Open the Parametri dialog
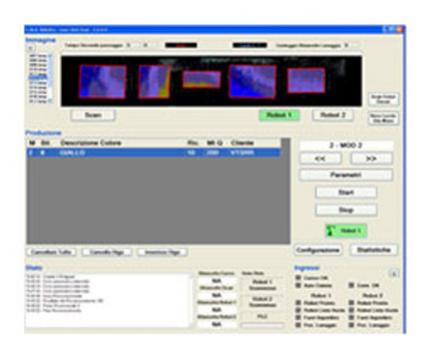Viewport: 430px width, 360px height. 346,175
